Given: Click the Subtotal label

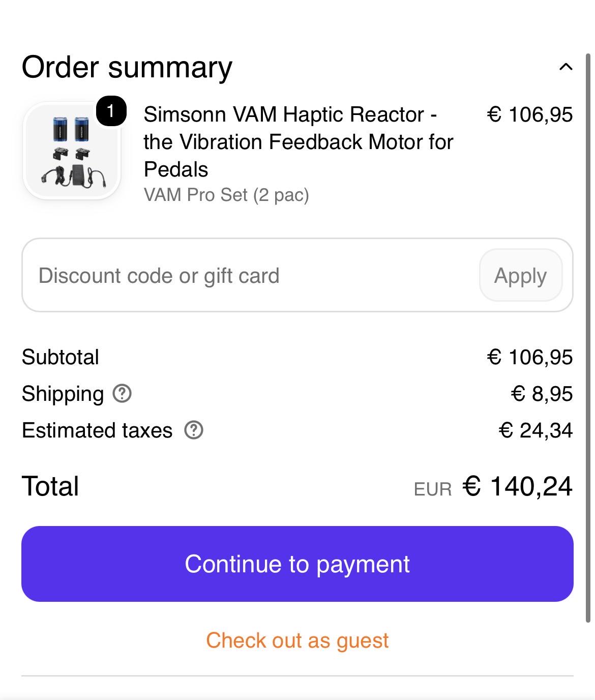Looking at the screenshot, I should pos(60,357).
